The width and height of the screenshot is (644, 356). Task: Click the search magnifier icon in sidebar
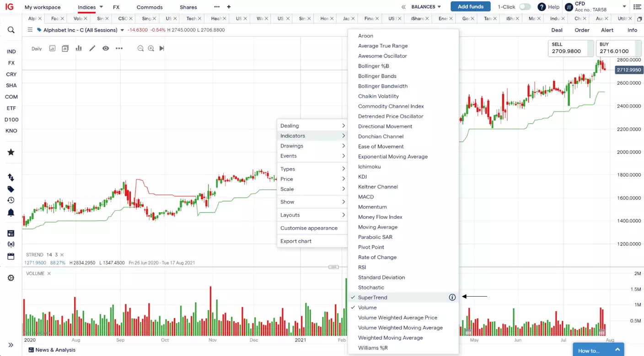pyautogui.click(x=11, y=30)
